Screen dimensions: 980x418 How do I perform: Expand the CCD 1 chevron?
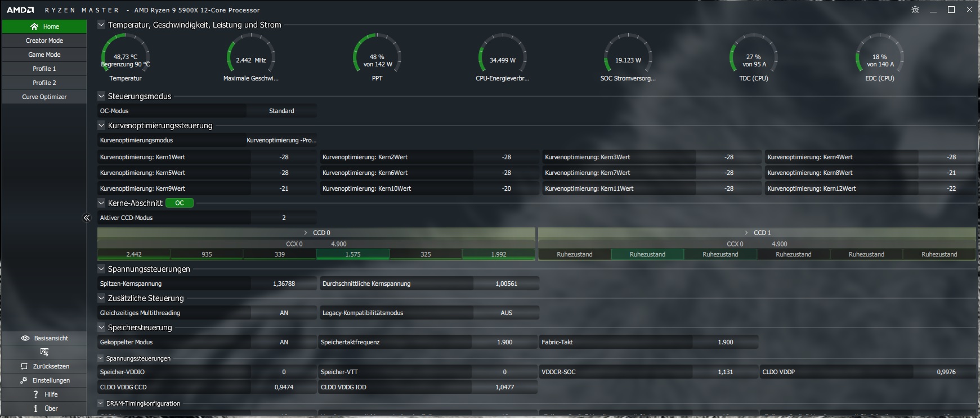click(x=746, y=233)
